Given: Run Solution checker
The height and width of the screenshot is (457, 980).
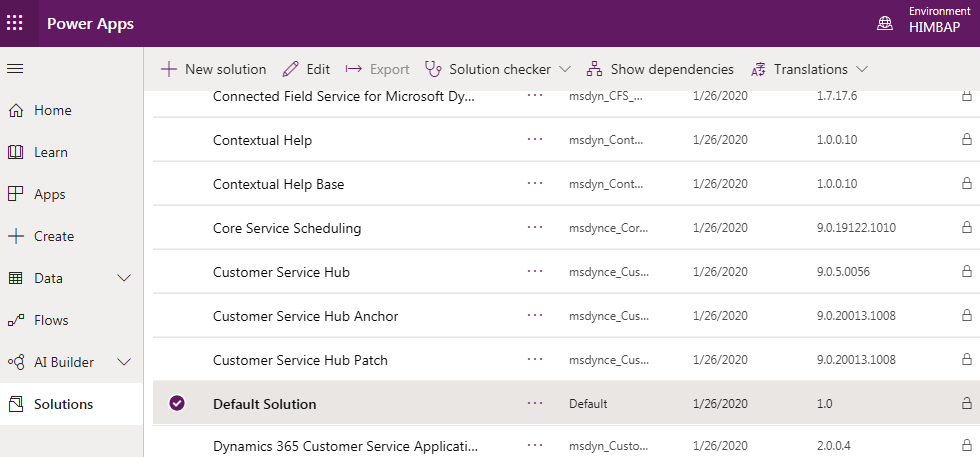Looking at the screenshot, I should click(x=489, y=69).
